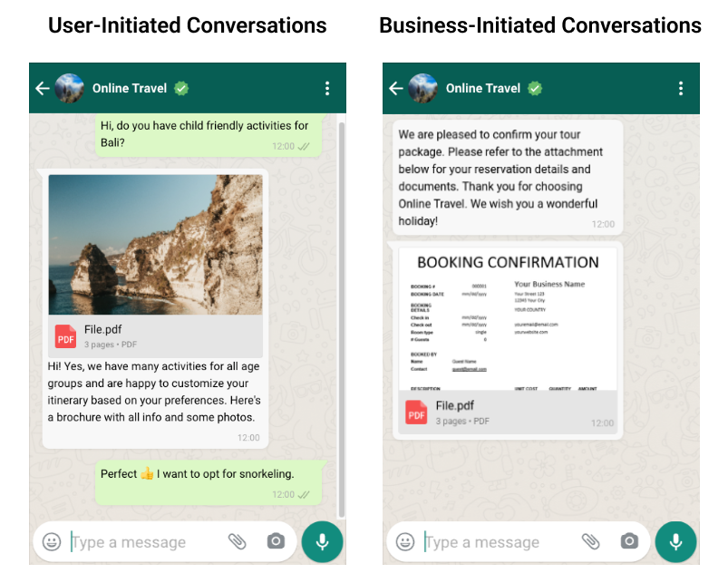Open Bali cliff photo preview

tap(155, 244)
